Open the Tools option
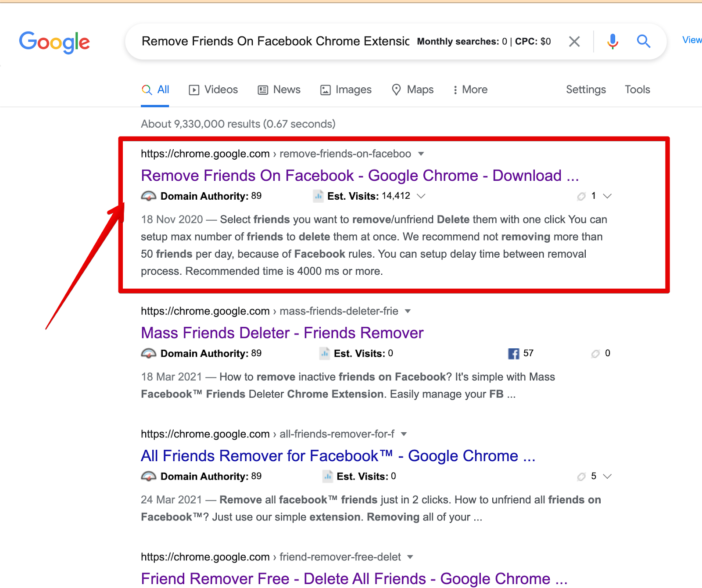702x588 pixels. (638, 90)
